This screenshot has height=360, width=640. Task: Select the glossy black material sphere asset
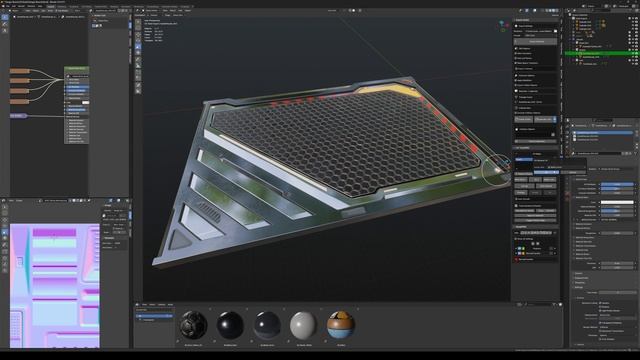[x=230, y=325]
